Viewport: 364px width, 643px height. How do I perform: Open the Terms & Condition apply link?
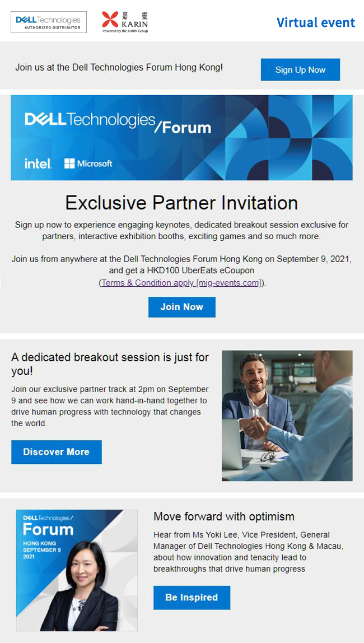point(181,283)
